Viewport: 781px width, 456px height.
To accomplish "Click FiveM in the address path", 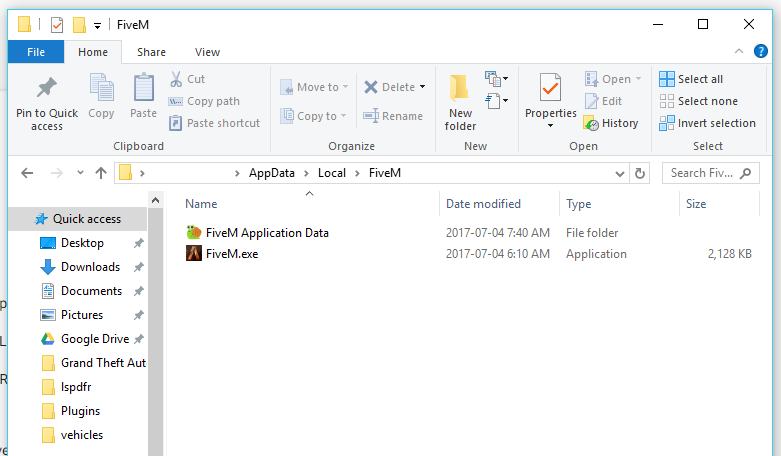I will (x=385, y=173).
